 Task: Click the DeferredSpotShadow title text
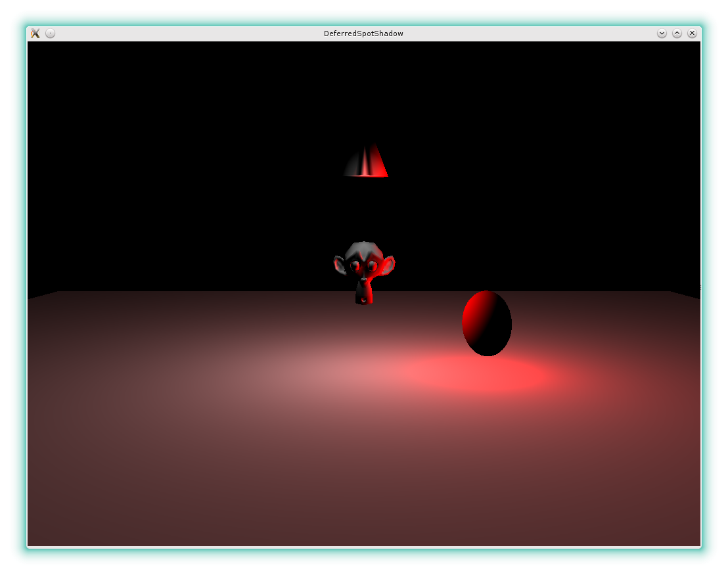(363, 34)
